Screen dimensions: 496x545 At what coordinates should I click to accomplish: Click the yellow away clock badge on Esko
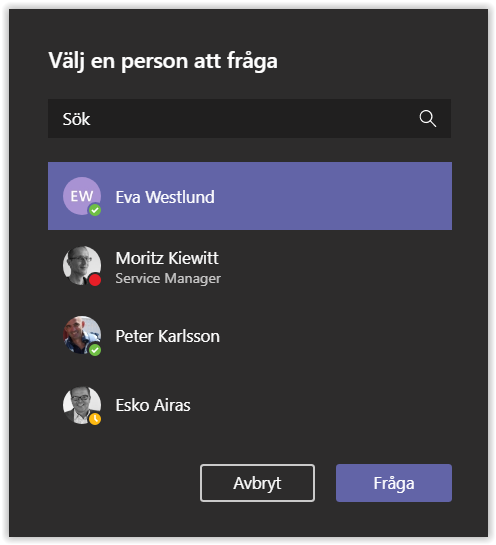click(x=95, y=419)
